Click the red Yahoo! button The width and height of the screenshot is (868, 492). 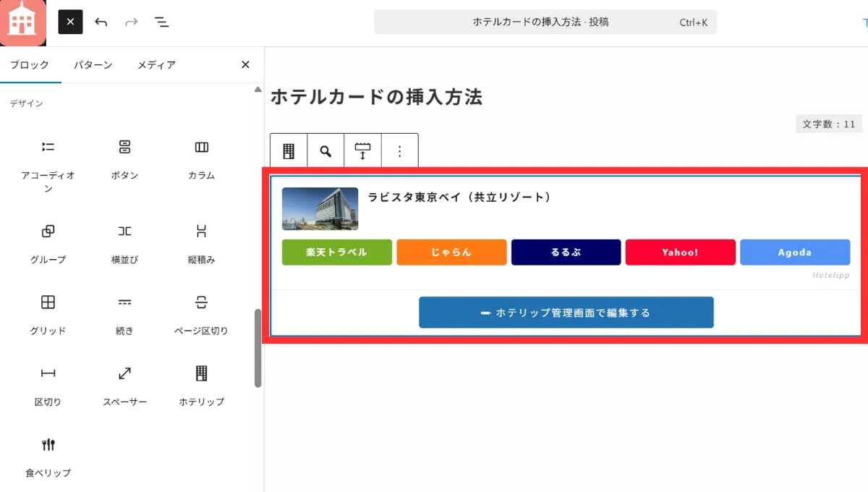click(x=681, y=253)
